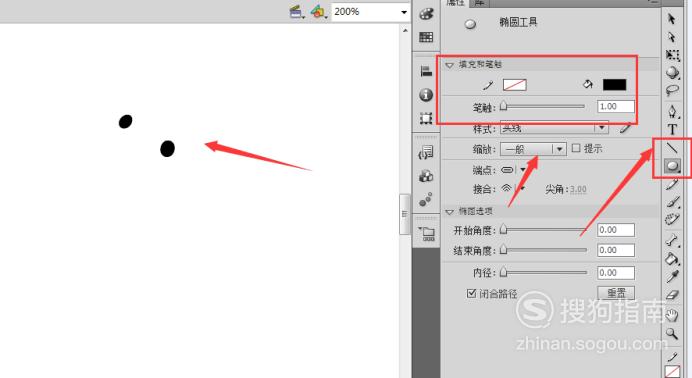Image resolution: width=692 pixels, height=378 pixels.
Task: Open the 200% zoom dropdown
Action: click(404, 12)
